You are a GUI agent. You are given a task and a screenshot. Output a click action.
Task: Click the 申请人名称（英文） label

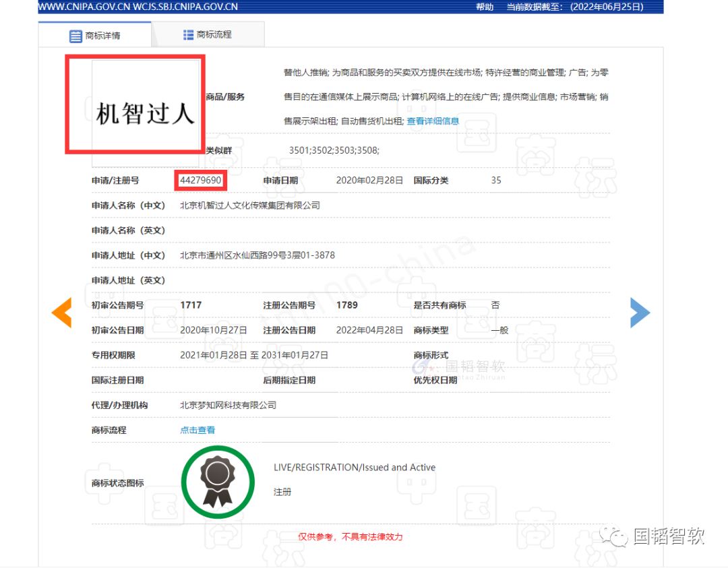click(x=128, y=230)
